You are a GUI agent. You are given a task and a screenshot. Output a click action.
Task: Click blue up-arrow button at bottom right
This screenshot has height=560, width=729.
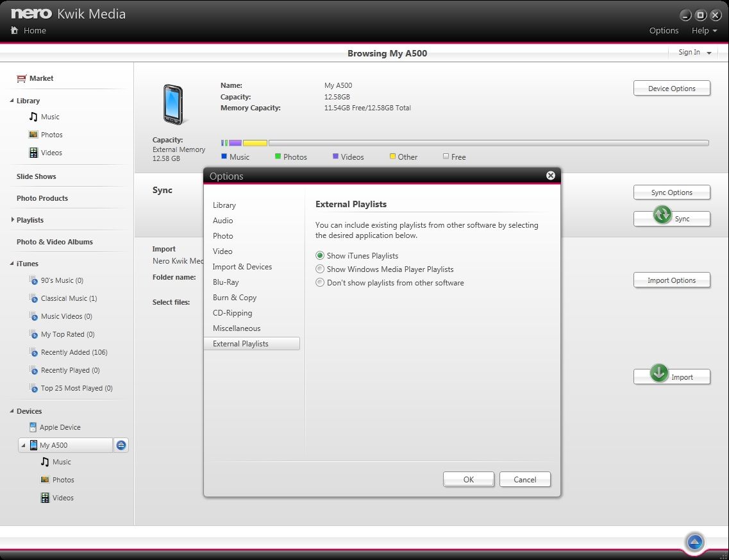pyautogui.click(x=694, y=542)
